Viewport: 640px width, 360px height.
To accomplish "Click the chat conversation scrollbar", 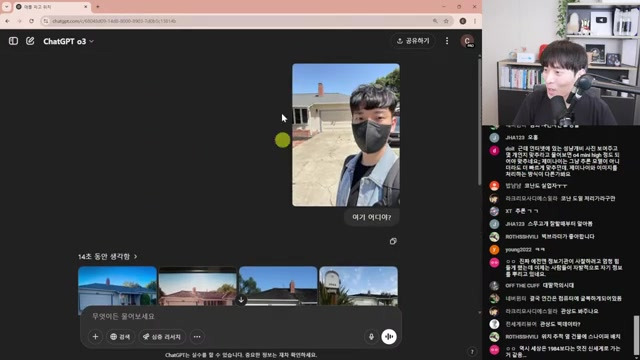I will [x=480, y=122].
